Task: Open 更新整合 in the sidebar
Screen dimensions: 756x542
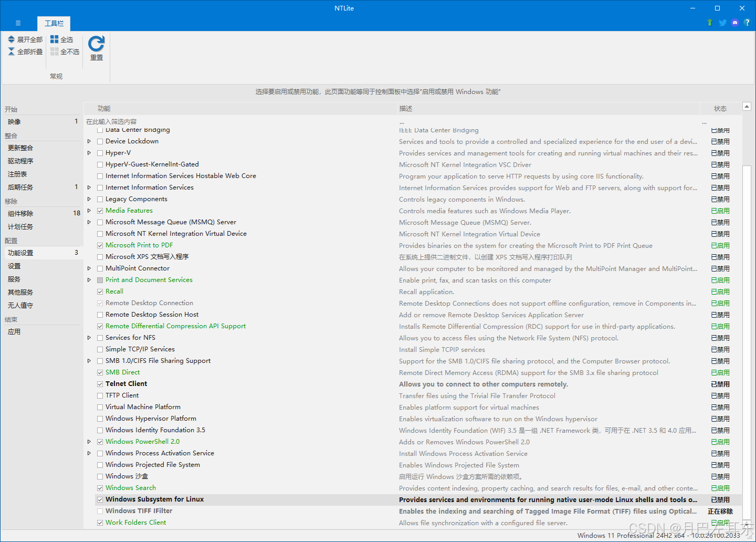Action: point(42,148)
